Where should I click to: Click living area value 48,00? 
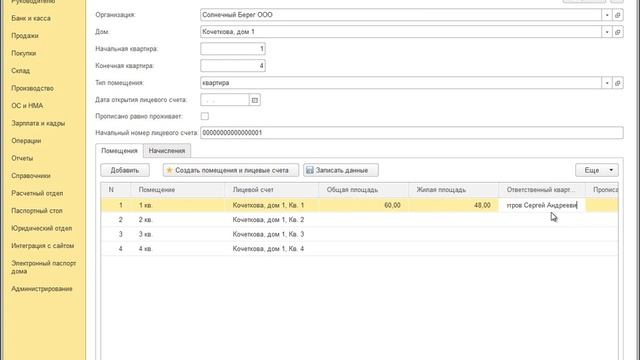coord(482,205)
